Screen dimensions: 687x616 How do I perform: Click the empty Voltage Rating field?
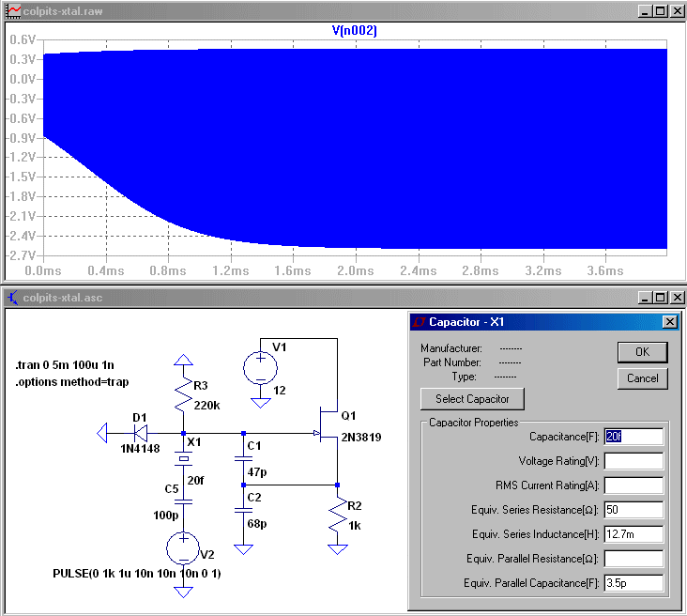pyautogui.click(x=634, y=461)
